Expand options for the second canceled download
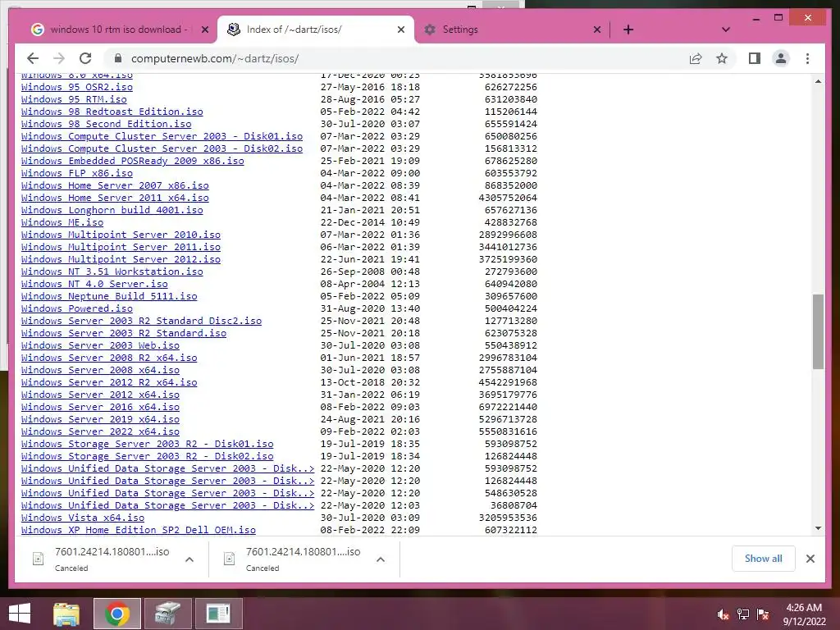The height and width of the screenshot is (630, 840). 381,559
